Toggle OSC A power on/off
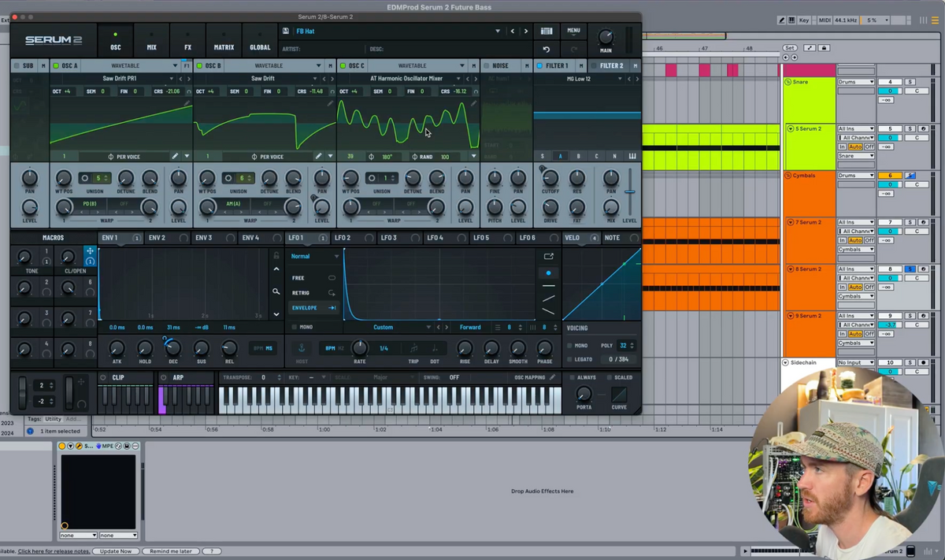945x560 pixels. [55, 66]
